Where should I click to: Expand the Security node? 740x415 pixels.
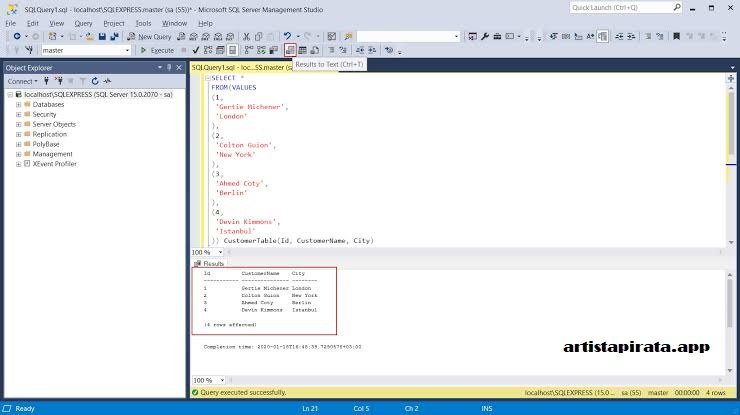pos(18,114)
